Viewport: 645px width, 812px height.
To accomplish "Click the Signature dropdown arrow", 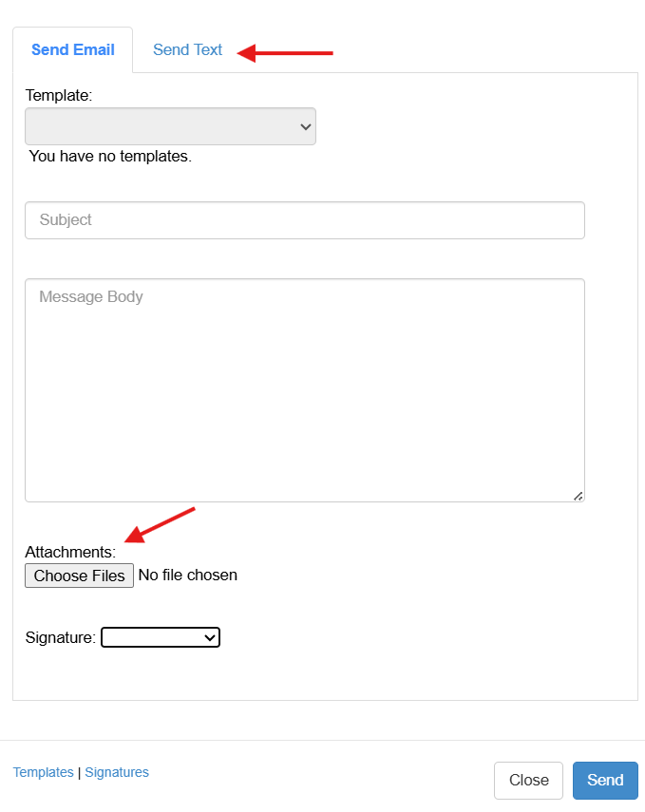I will 210,637.
